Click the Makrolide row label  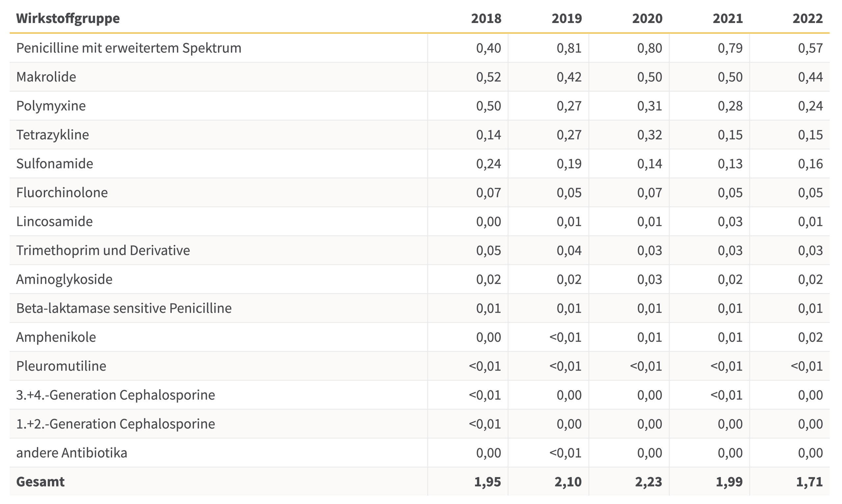(x=46, y=77)
